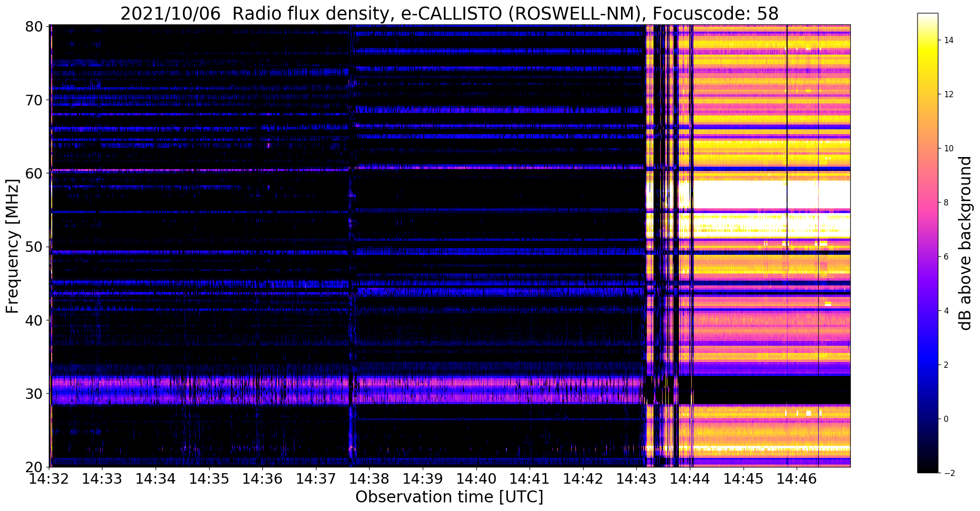The height and width of the screenshot is (511, 980).
Task: Click the pink noise band near 31 MHz at 14:35
Action: point(209,382)
